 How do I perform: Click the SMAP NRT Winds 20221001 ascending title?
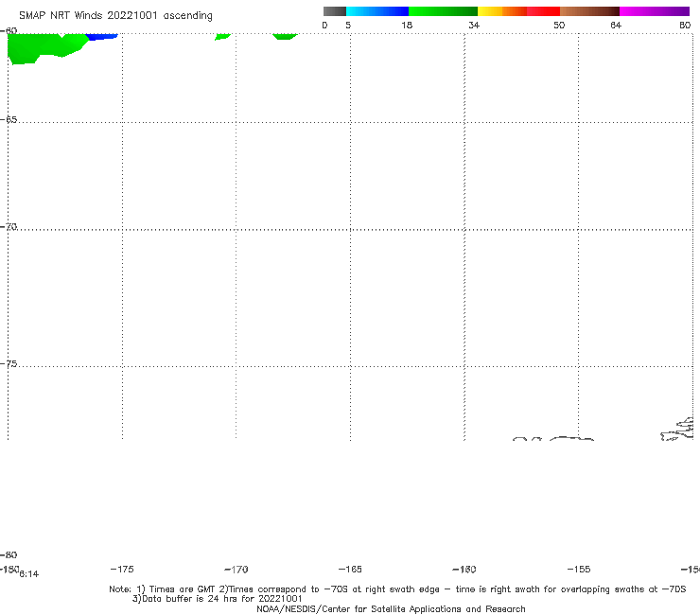click(115, 15)
